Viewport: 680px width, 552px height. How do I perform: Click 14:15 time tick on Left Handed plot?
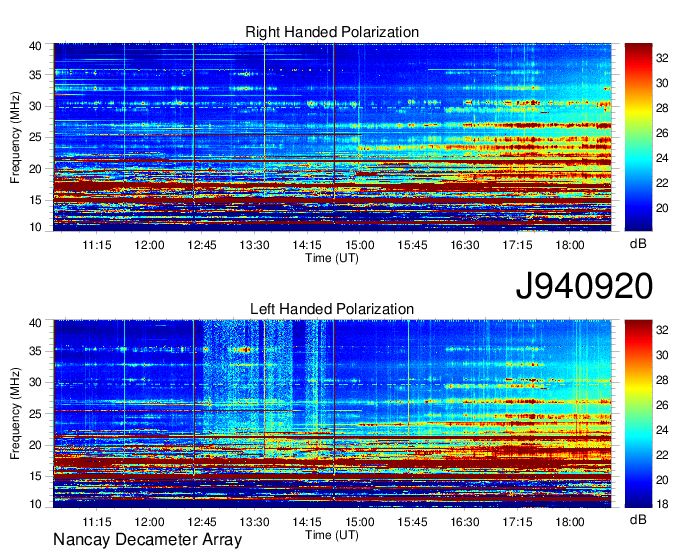click(x=307, y=522)
